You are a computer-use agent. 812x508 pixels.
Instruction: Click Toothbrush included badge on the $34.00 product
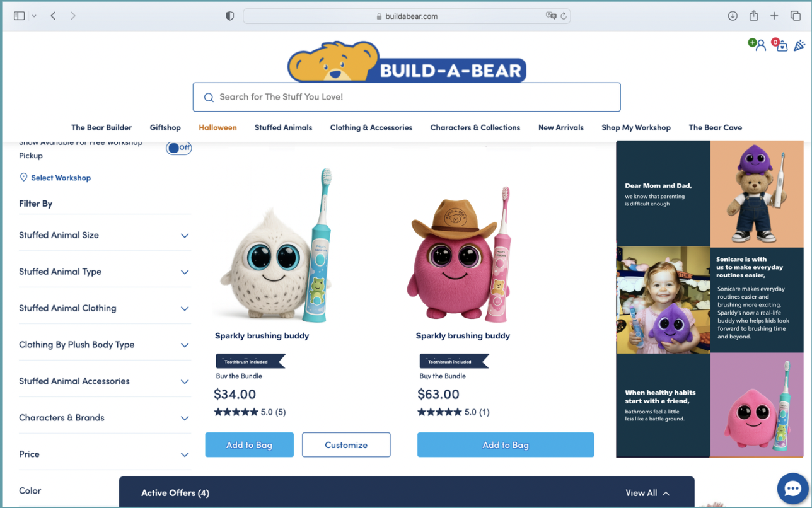[250, 361]
